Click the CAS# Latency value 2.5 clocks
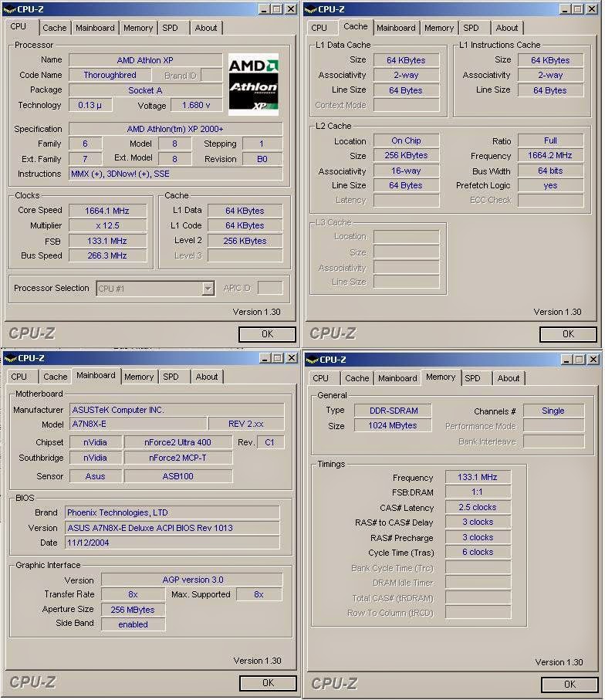 [x=478, y=507]
